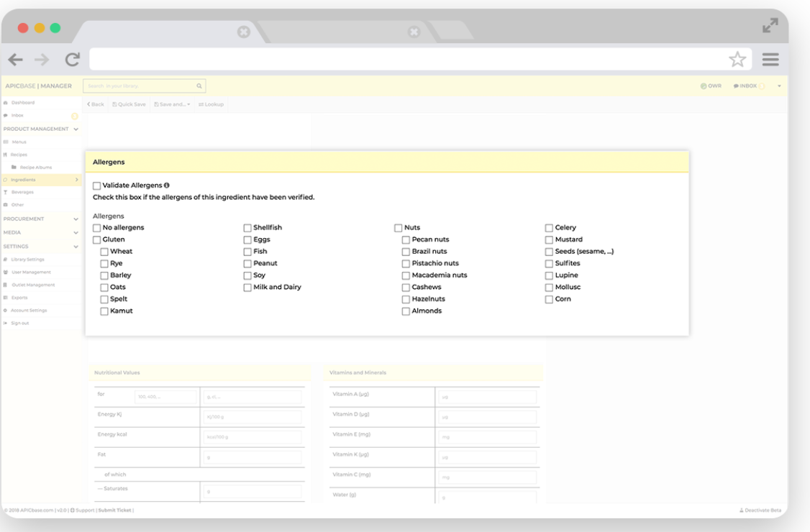Click the Submit Ticket footer link
This screenshot has height=532, width=810.
(114, 510)
